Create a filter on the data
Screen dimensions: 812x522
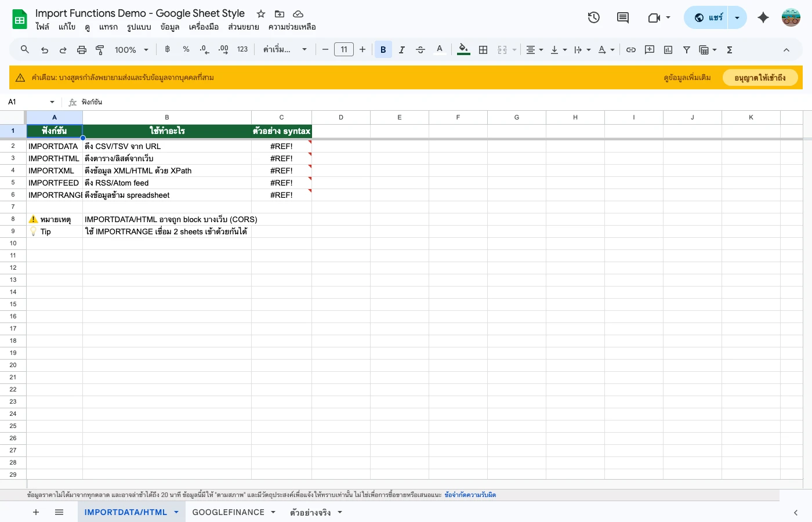pos(686,49)
